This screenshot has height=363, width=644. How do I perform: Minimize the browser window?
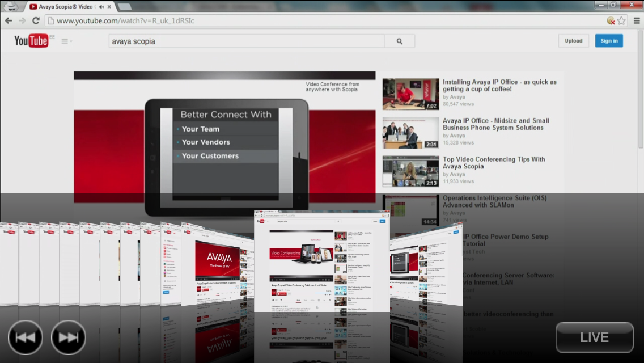(601, 5)
